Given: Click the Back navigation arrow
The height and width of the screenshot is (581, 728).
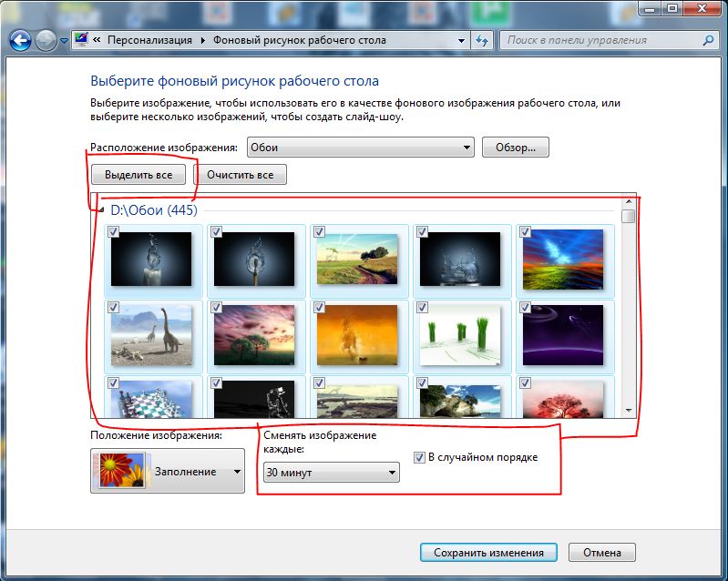Looking at the screenshot, I should [x=20, y=41].
